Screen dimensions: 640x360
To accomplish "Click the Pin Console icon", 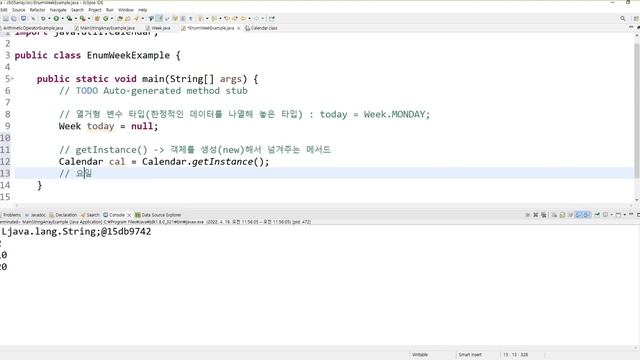I will pos(597,215).
